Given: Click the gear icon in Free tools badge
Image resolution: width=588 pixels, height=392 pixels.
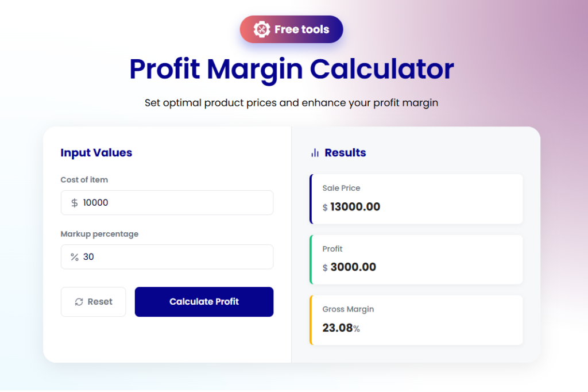Looking at the screenshot, I should pyautogui.click(x=262, y=29).
